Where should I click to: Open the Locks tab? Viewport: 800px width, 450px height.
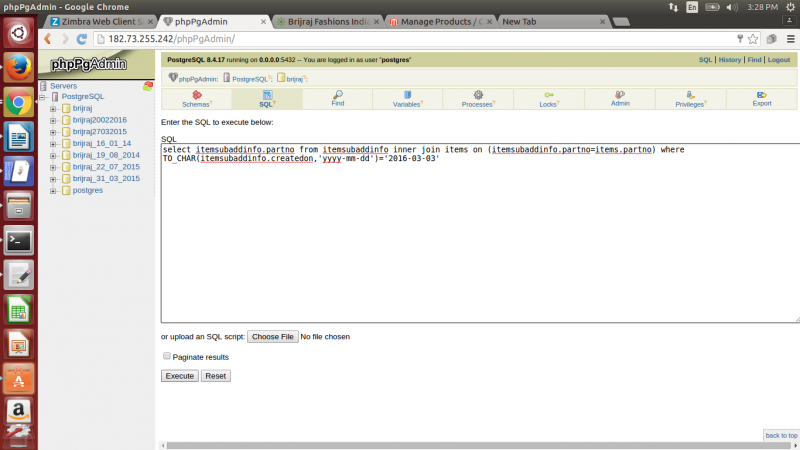click(549, 99)
